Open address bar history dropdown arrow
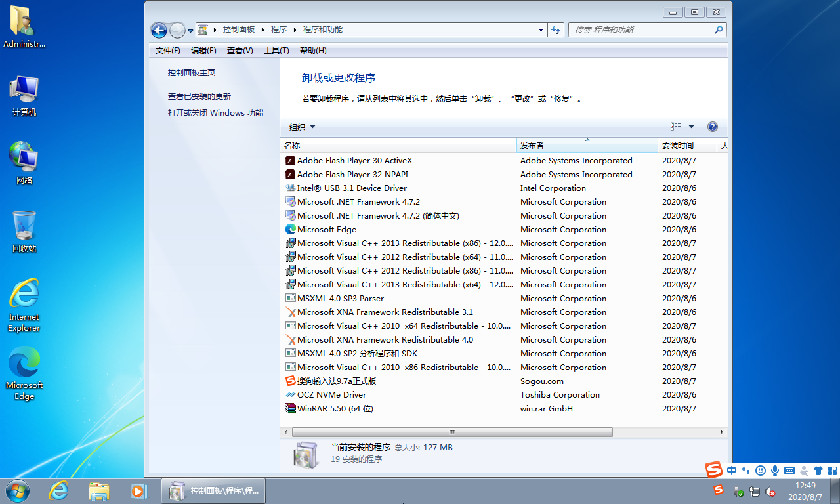Image resolution: width=840 pixels, height=504 pixels. (x=541, y=30)
